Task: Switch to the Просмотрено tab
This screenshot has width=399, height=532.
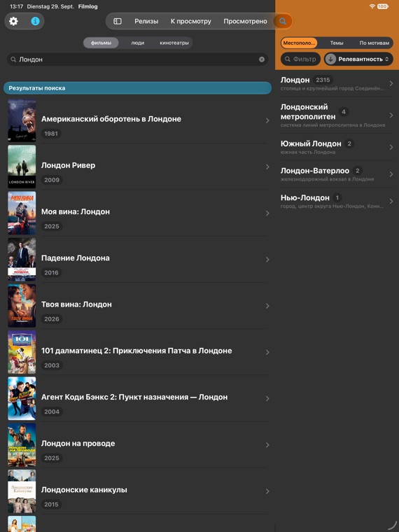Action: point(245,22)
